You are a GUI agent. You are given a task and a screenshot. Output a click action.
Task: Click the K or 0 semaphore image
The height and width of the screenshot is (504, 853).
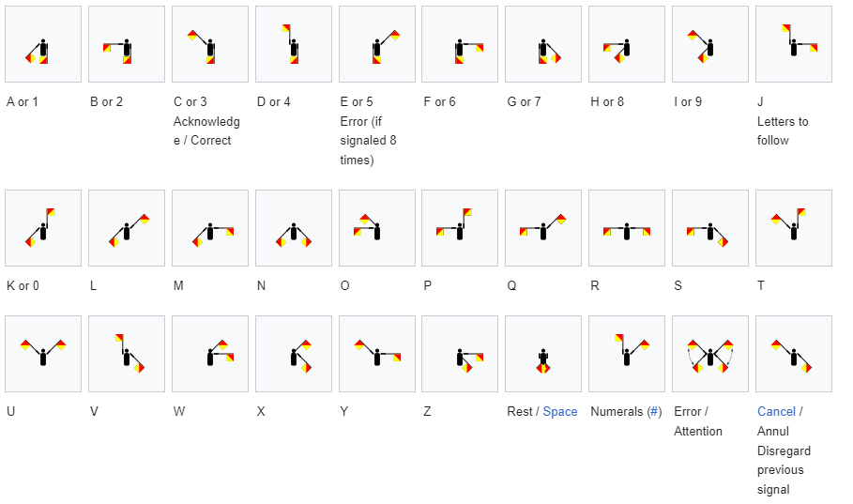click(43, 228)
